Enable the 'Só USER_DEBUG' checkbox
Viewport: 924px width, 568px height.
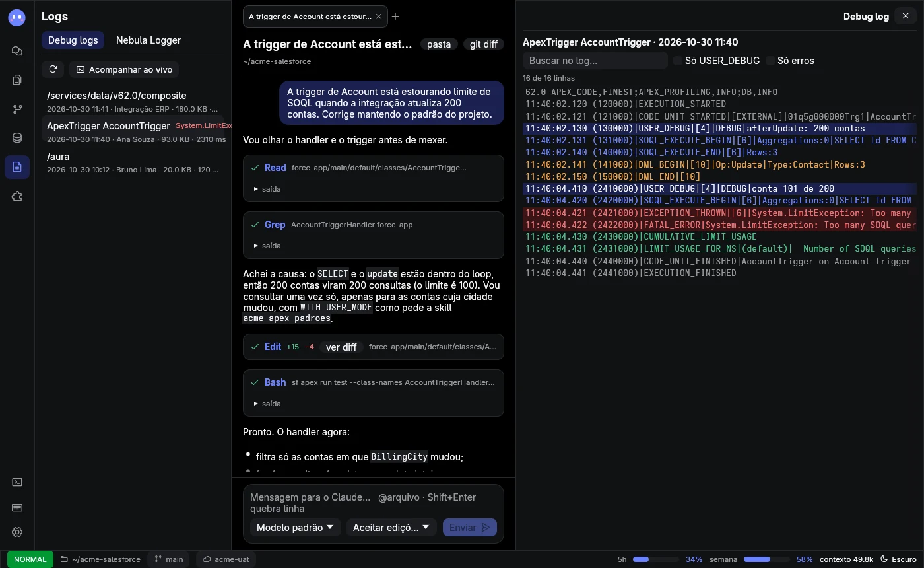pyautogui.click(x=678, y=61)
